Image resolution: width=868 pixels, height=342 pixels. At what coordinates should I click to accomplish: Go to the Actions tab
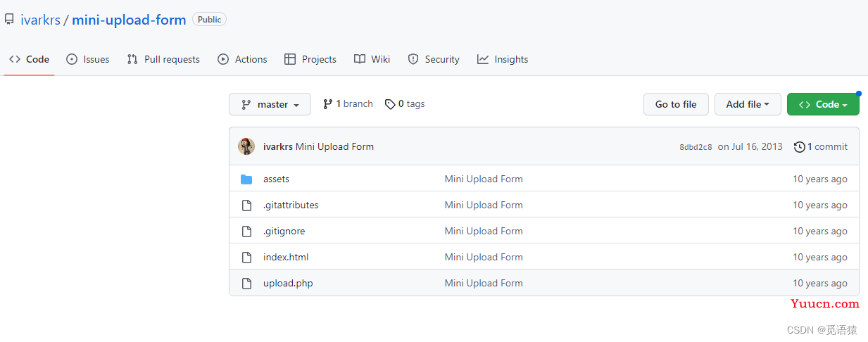242,59
